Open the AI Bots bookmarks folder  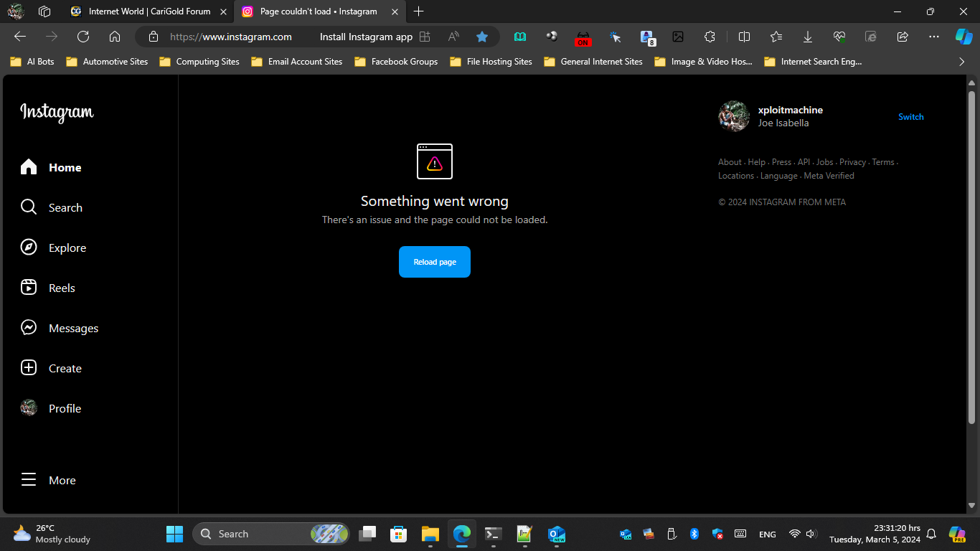pyautogui.click(x=32, y=62)
